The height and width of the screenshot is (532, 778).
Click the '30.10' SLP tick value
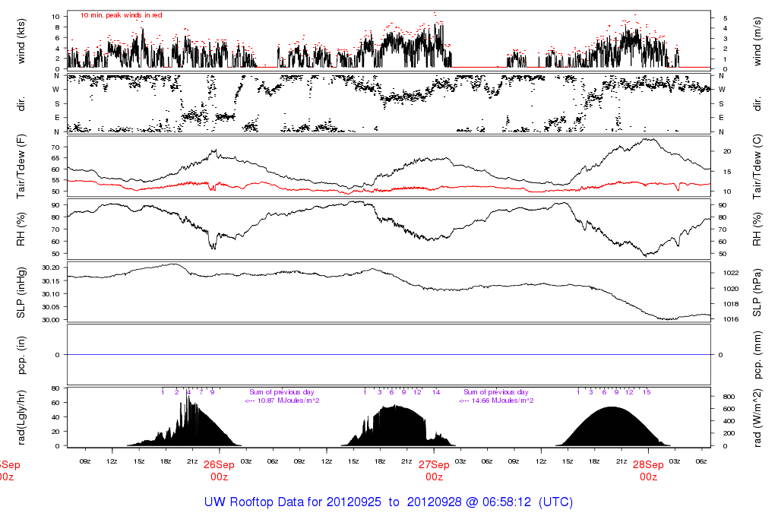point(51,294)
